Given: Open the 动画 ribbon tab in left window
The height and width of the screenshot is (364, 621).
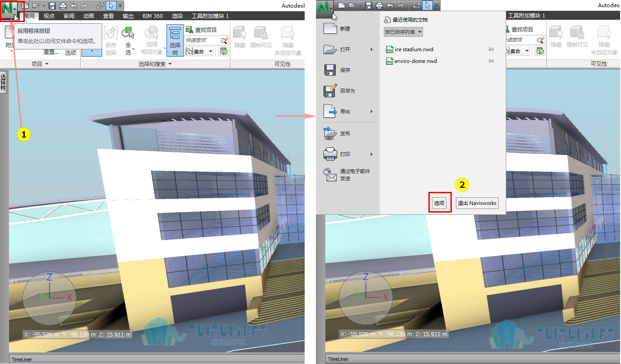Looking at the screenshot, I should (x=89, y=16).
